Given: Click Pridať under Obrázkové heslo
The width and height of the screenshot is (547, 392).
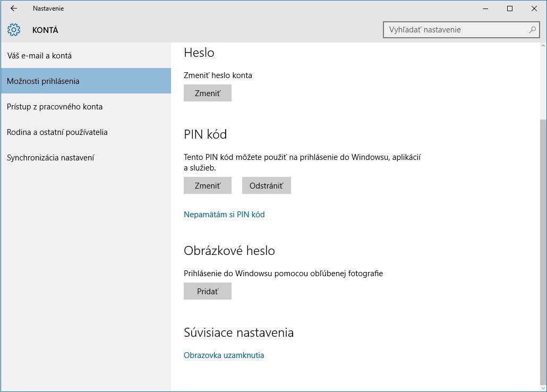Looking at the screenshot, I should coord(208,292).
